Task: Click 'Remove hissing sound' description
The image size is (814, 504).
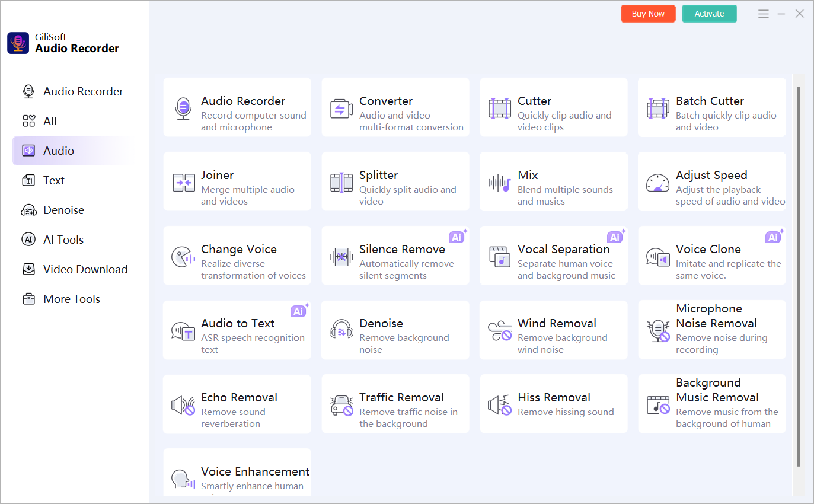Action: point(566,412)
